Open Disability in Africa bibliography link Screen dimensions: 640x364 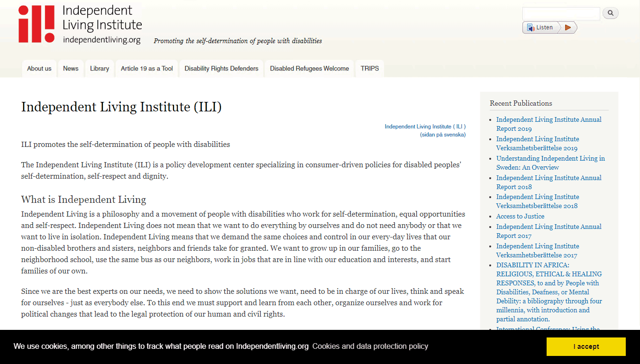coord(549,292)
